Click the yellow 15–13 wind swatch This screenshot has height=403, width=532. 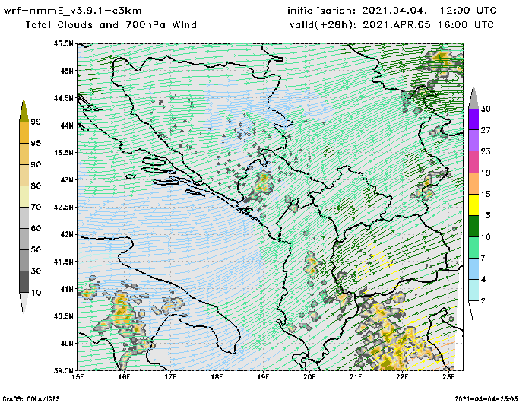pyautogui.click(x=473, y=205)
